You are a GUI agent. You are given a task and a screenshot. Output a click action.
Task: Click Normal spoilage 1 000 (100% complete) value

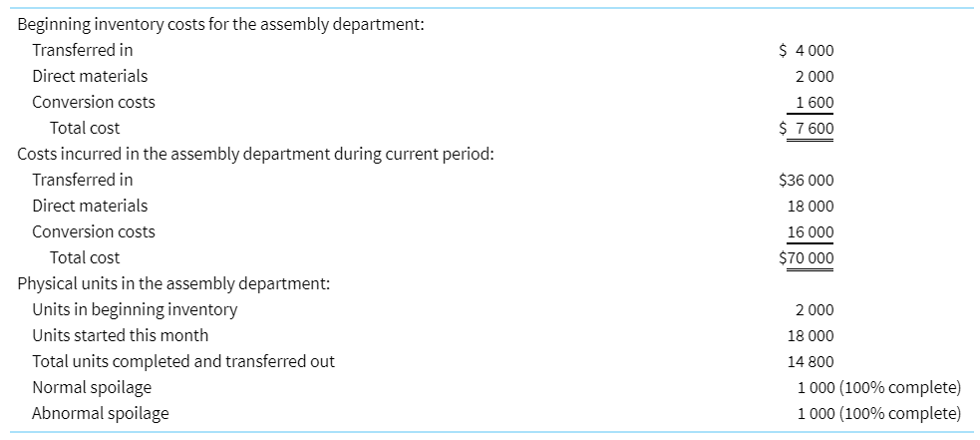pyautogui.click(x=878, y=388)
